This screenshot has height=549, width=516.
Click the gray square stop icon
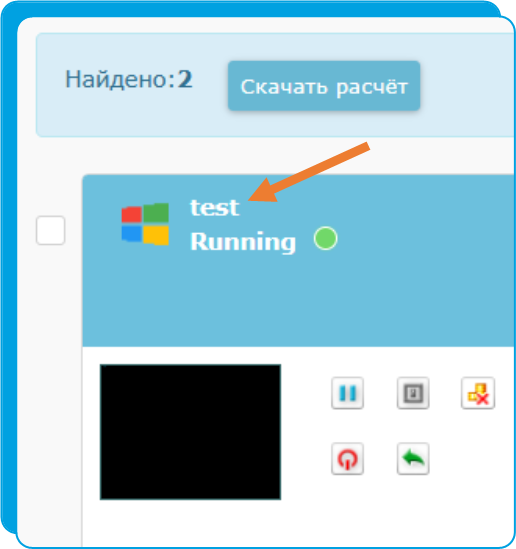pyautogui.click(x=413, y=393)
